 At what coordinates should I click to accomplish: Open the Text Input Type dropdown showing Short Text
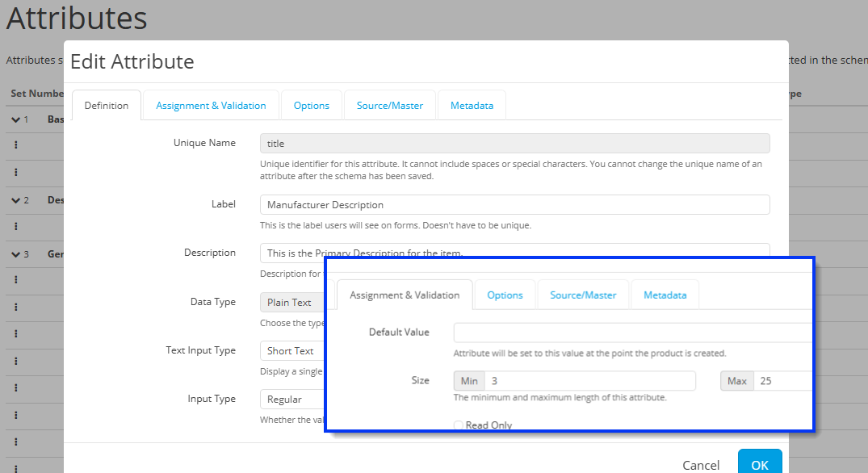click(x=291, y=351)
